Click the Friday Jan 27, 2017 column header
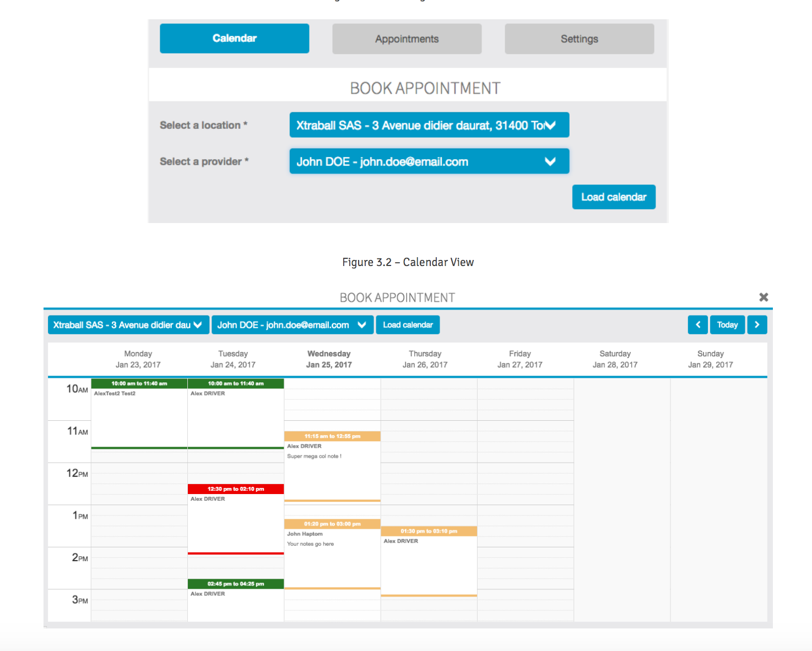This screenshot has height=651, width=812. click(x=519, y=359)
